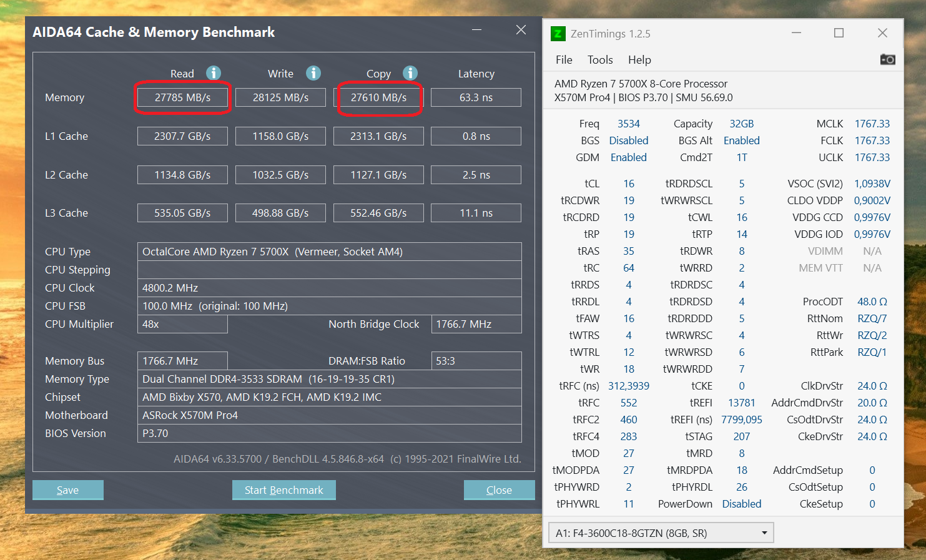This screenshot has height=560, width=926.
Task: Click the Write info icon
Action: (313, 73)
